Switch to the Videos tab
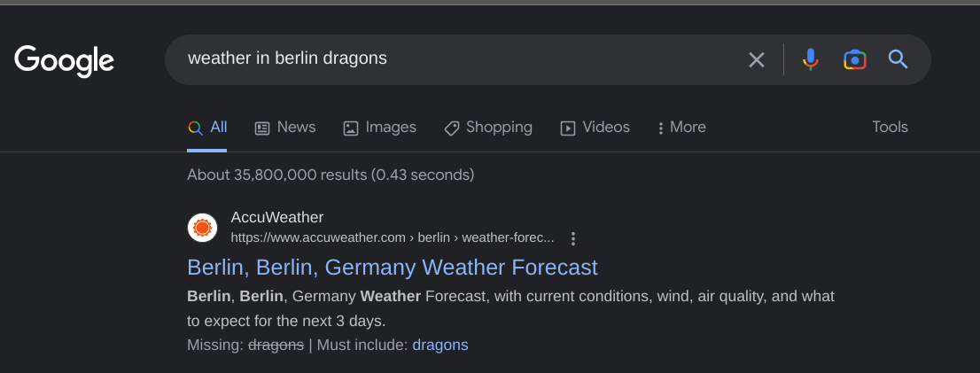This screenshot has height=373, width=980. click(595, 128)
